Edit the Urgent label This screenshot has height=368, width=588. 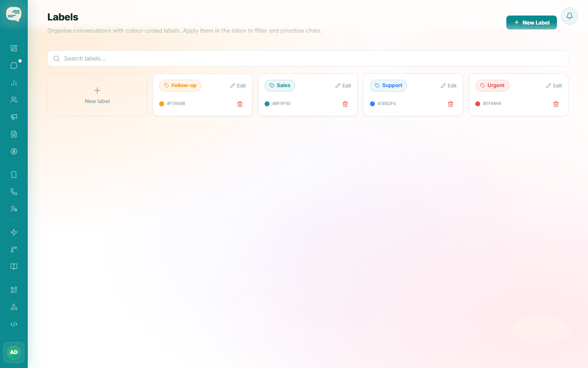click(554, 86)
